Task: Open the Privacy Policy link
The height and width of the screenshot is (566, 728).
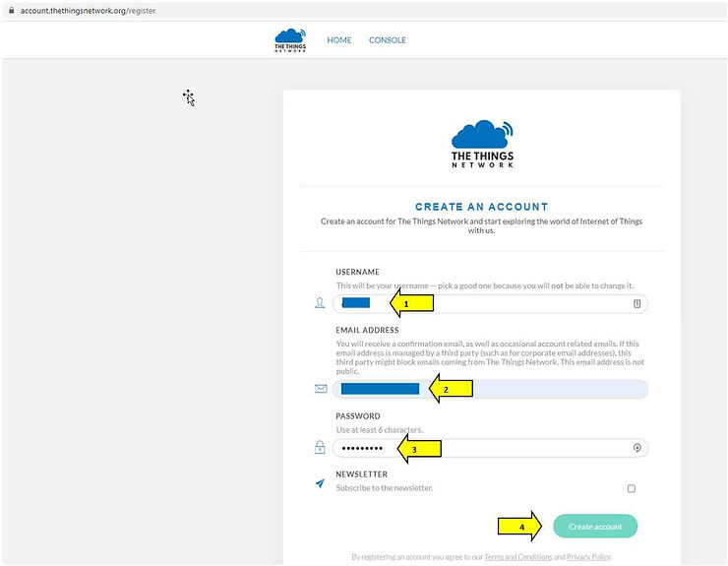Action: tap(588, 557)
